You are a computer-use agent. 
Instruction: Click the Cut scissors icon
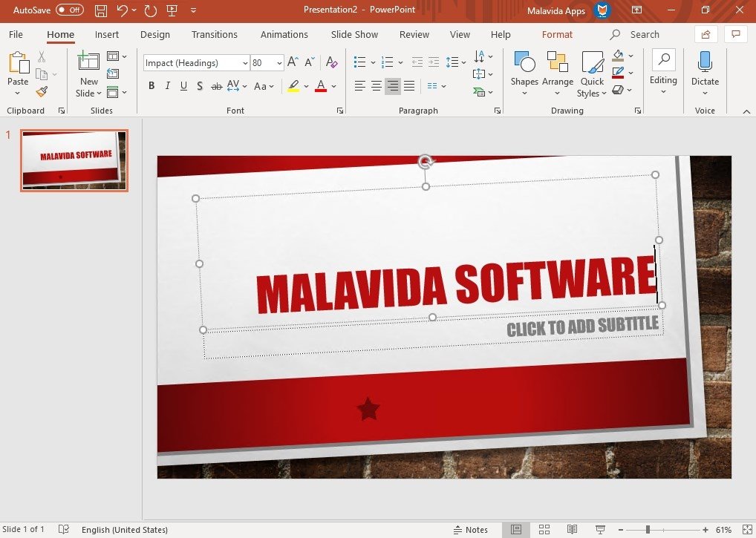point(42,57)
